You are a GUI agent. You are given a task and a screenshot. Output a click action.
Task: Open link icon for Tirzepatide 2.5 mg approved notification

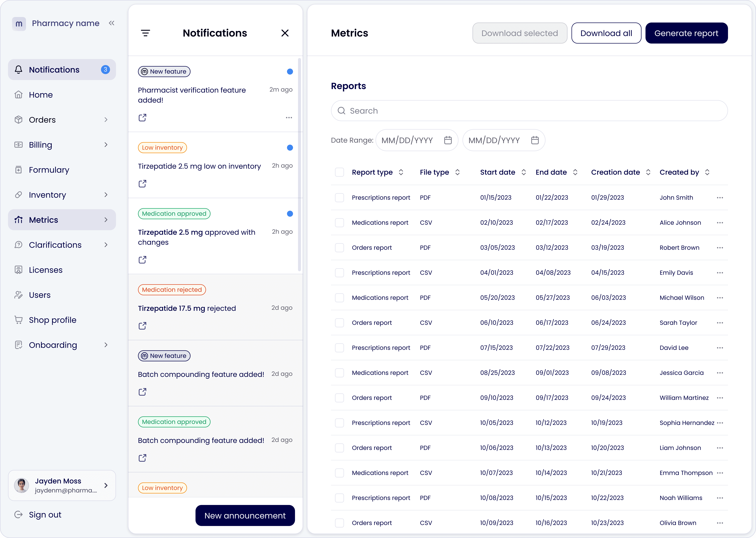[143, 260]
